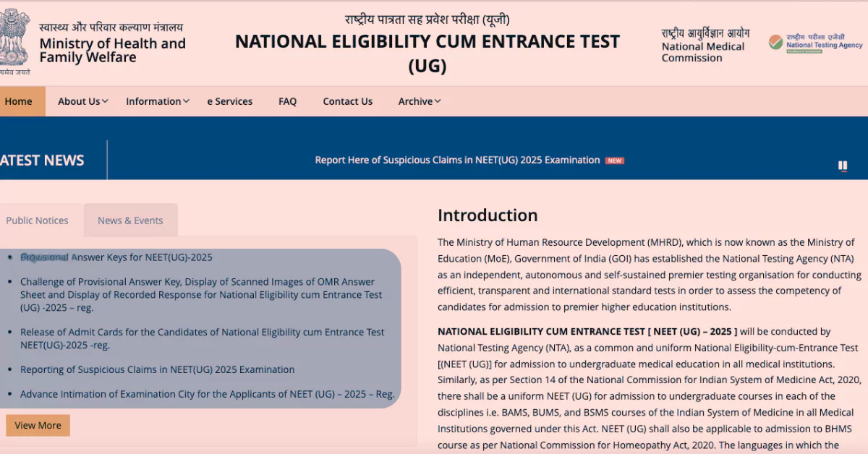The width and height of the screenshot is (868, 454).
Task: Open Release of Admit Cards notice
Action: pyautogui.click(x=203, y=338)
